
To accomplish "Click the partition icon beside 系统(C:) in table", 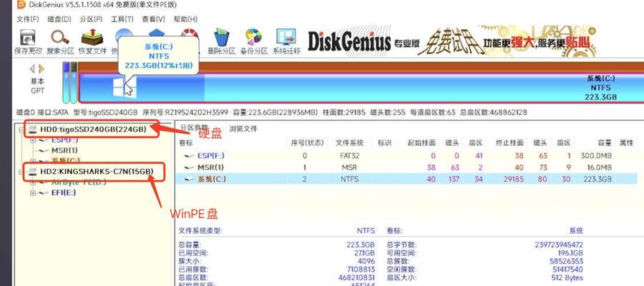I will coord(190,179).
